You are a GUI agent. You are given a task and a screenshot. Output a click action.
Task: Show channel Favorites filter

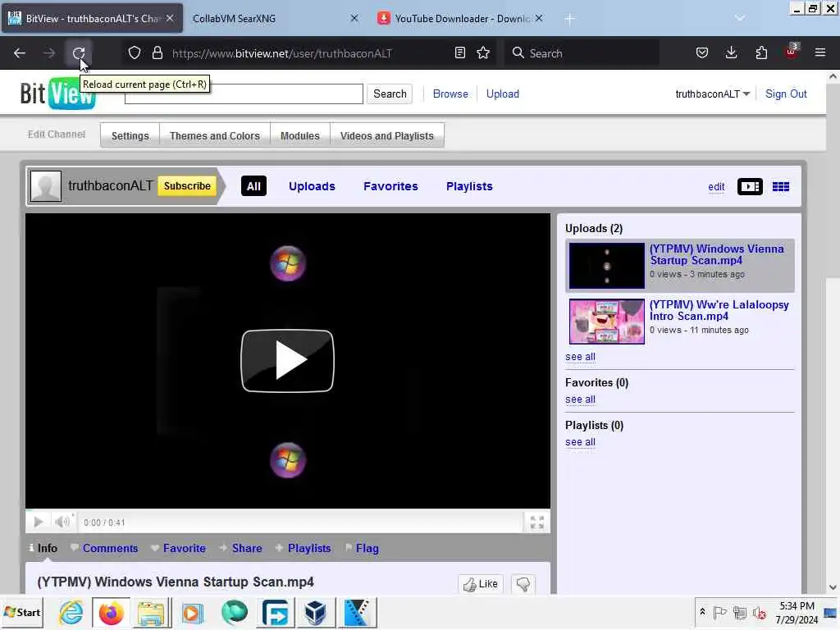(390, 186)
